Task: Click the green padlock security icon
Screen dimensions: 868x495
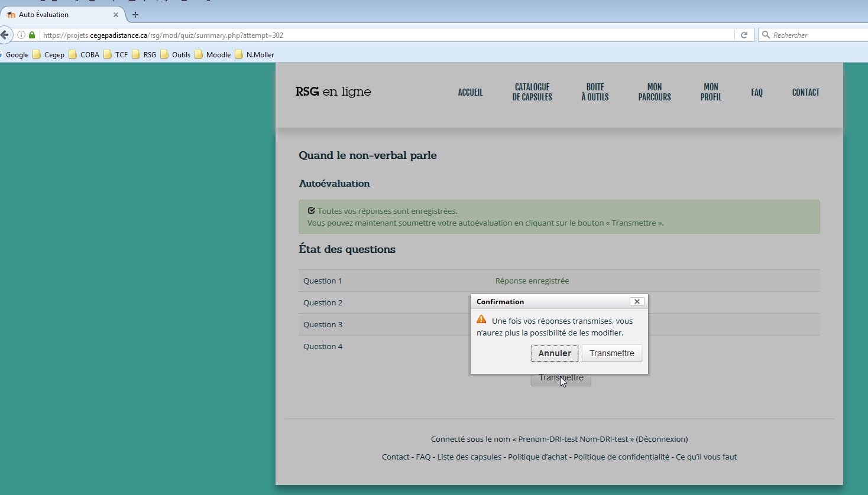Action: [32, 35]
